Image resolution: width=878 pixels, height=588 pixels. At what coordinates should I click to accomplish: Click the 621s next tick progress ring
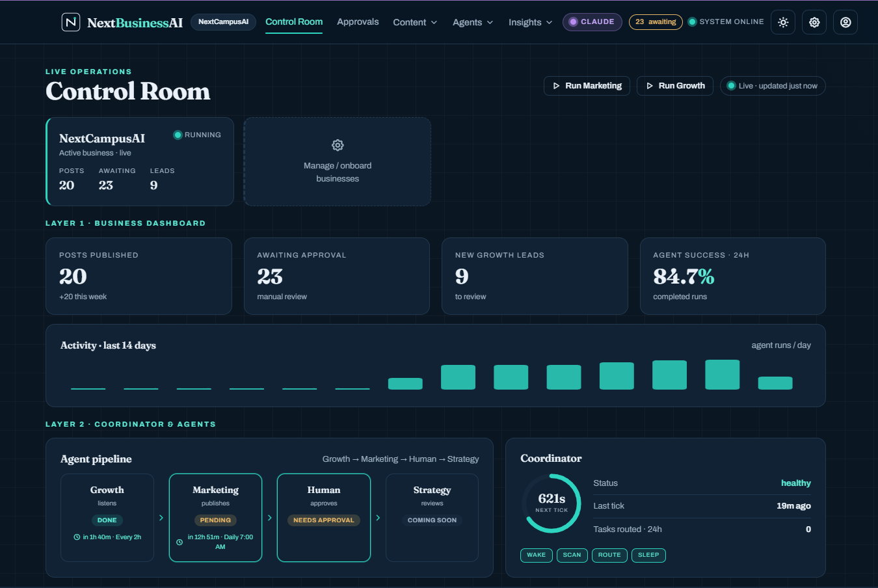click(x=552, y=503)
